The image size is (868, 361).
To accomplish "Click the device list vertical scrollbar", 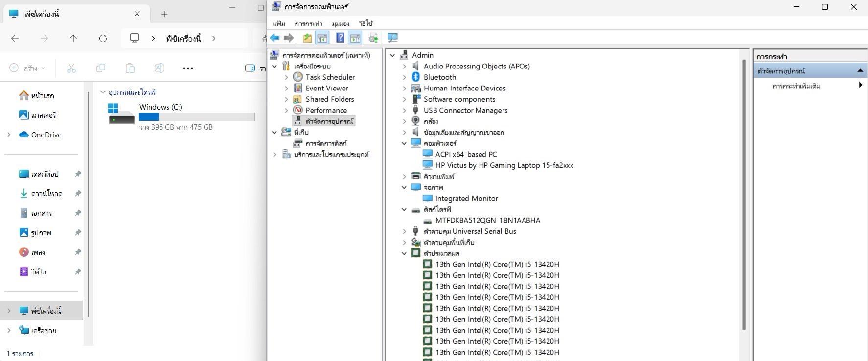I will (744, 194).
